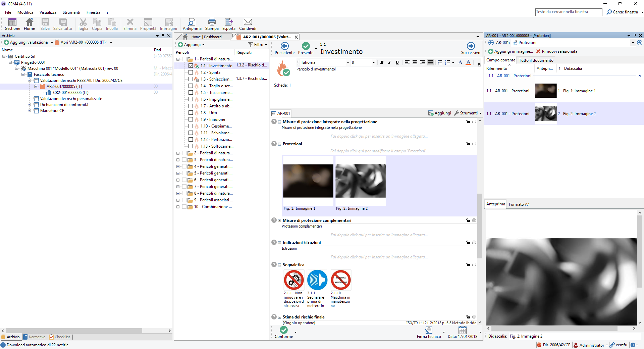Open the Strumenti menu in menu bar
Screen dimensions: 644x349
(x=71, y=12)
